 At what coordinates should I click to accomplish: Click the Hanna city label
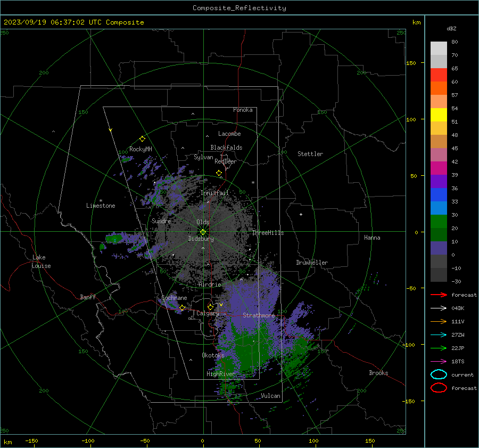[x=372, y=238]
